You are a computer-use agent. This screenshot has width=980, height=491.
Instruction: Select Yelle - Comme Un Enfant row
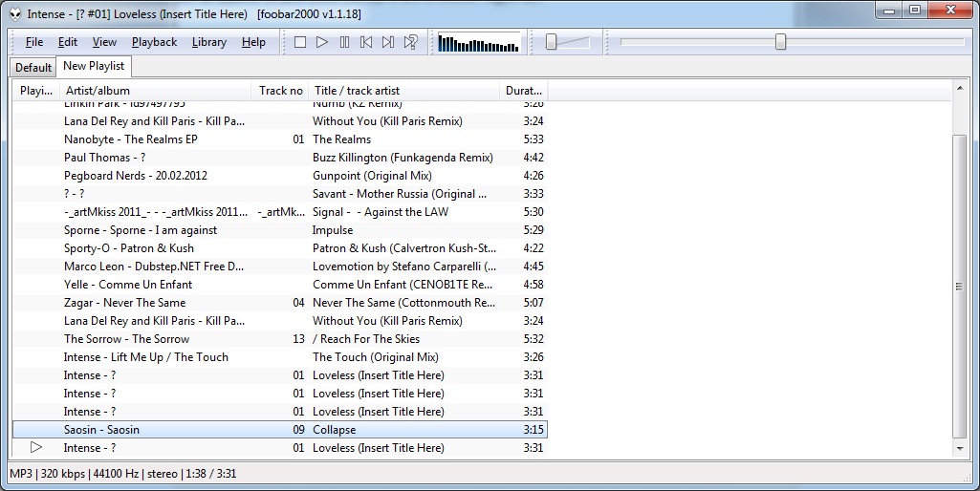pos(280,285)
